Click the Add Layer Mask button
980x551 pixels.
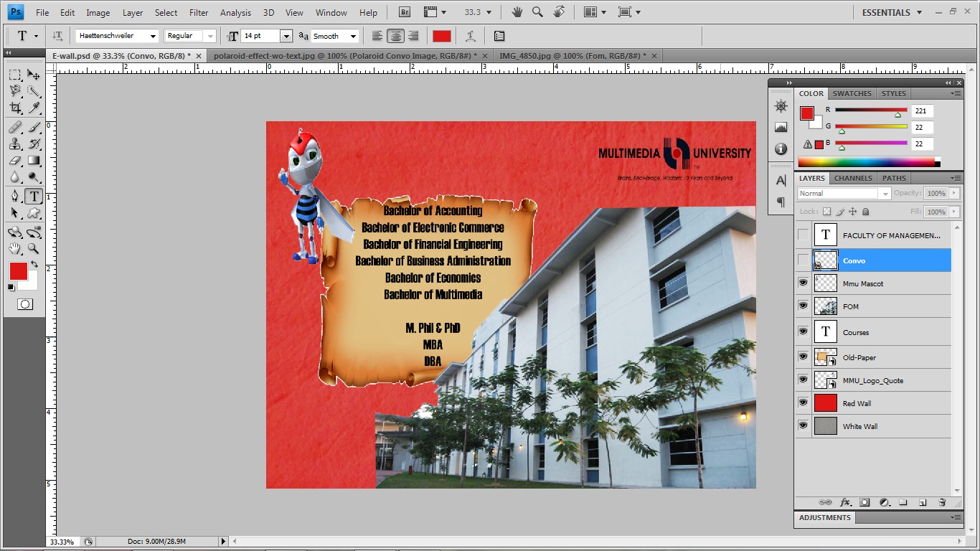click(x=864, y=502)
